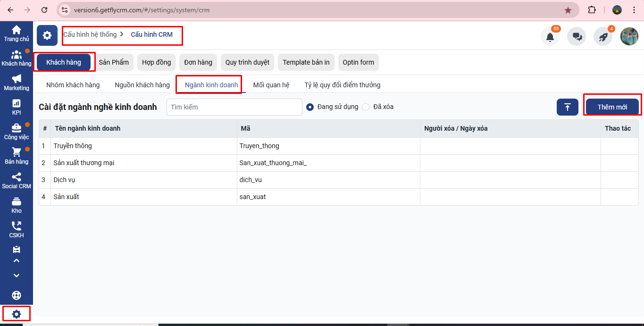Go to KPI module in sidebar

click(x=17, y=107)
